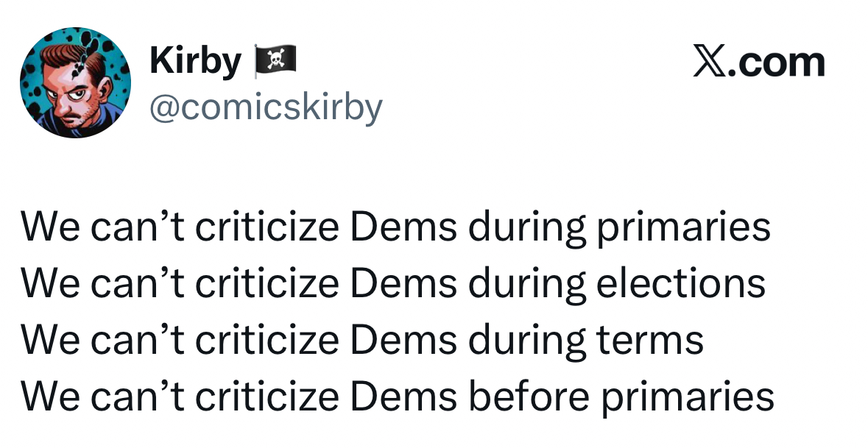Click the word "terms" in the third line
This screenshot has height=448, width=868.
tap(649, 341)
